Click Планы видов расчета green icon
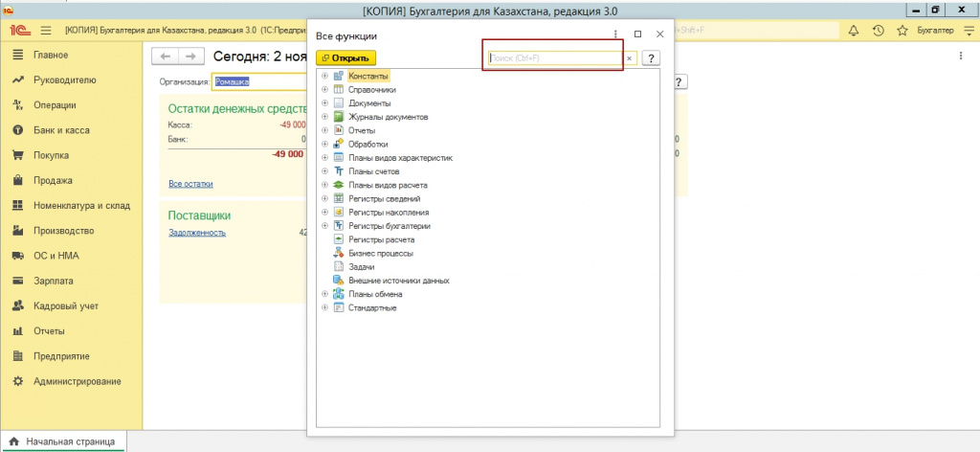Viewport: 980px width, 452px height. pos(338,185)
